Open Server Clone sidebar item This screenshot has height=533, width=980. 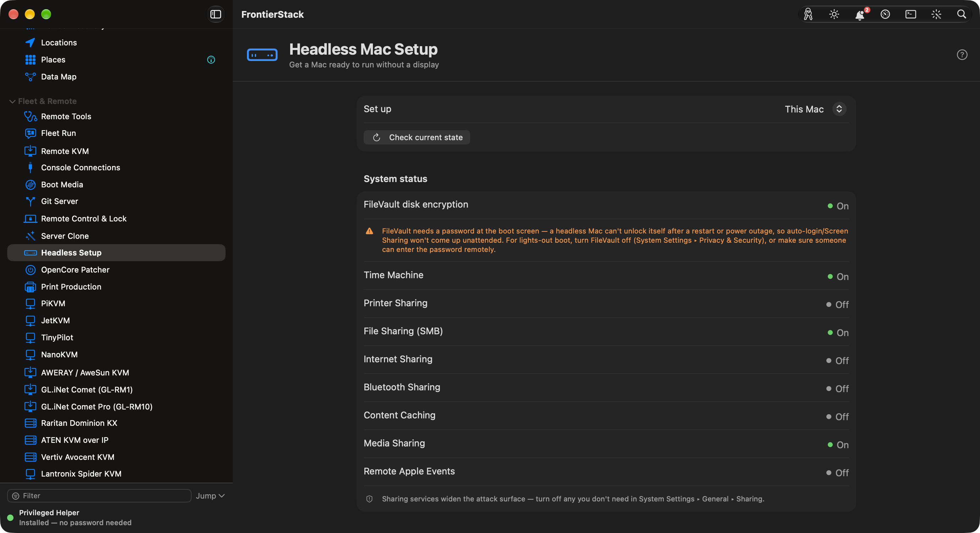(116, 236)
